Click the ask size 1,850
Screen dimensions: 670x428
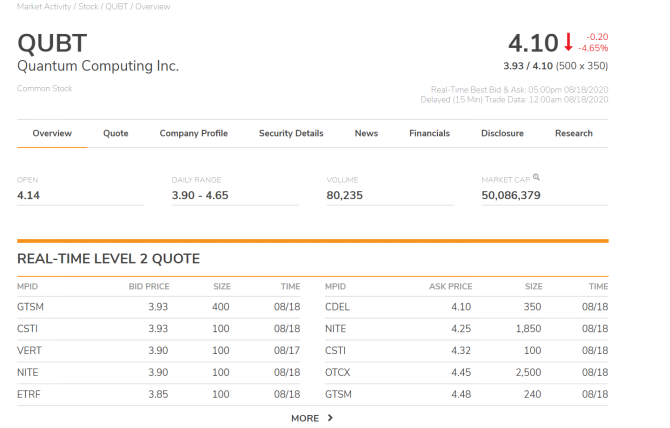(x=528, y=328)
